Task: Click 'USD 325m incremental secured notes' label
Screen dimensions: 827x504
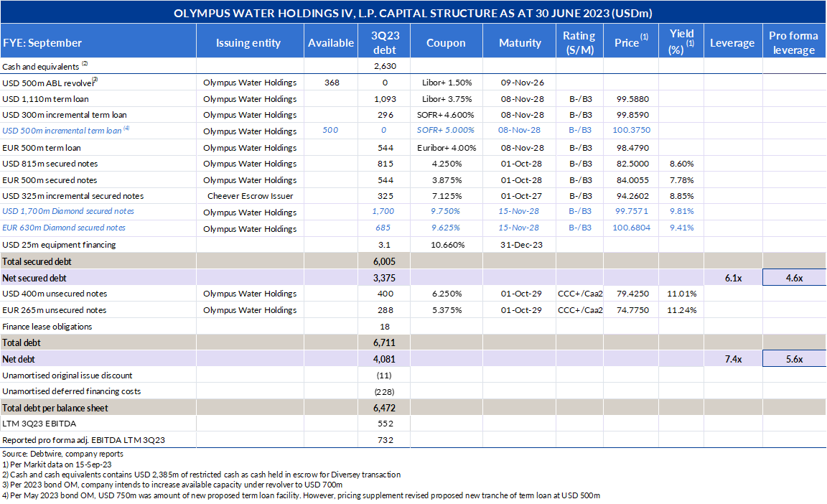Action: pyautogui.click(x=73, y=195)
